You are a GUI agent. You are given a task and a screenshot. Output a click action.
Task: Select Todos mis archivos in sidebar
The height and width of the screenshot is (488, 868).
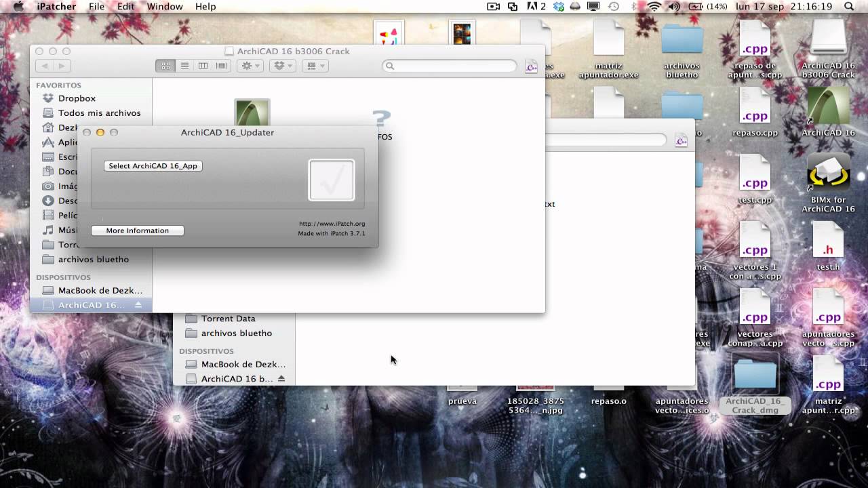[x=99, y=113]
